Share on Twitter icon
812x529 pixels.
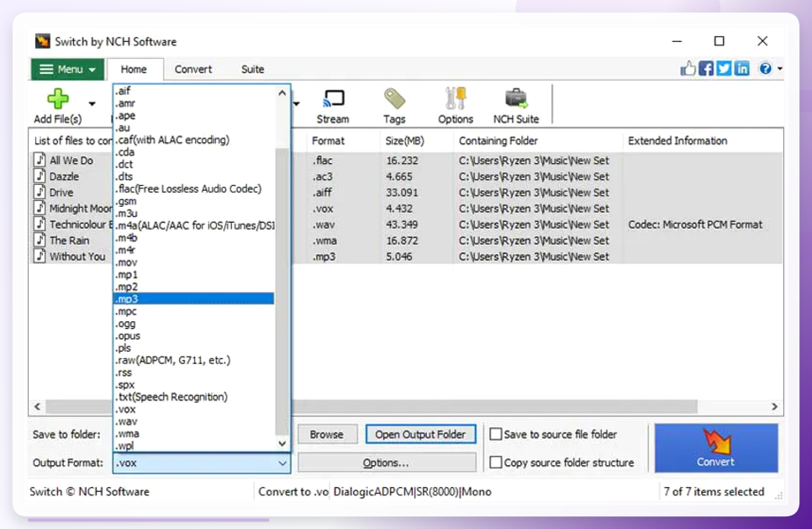click(x=724, y=68)
